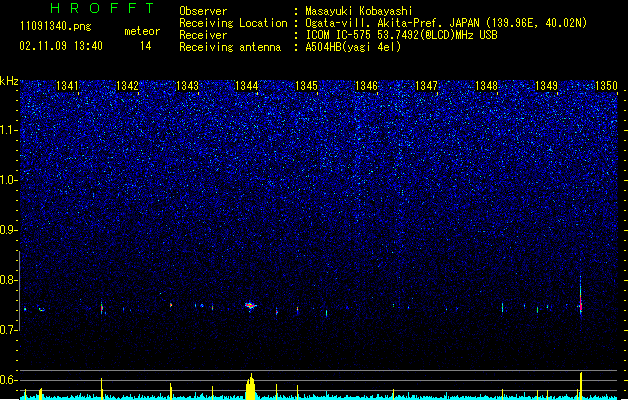The image size is (629, 400).
Task: Click the HROFFT title text
Action: [103, 8]
